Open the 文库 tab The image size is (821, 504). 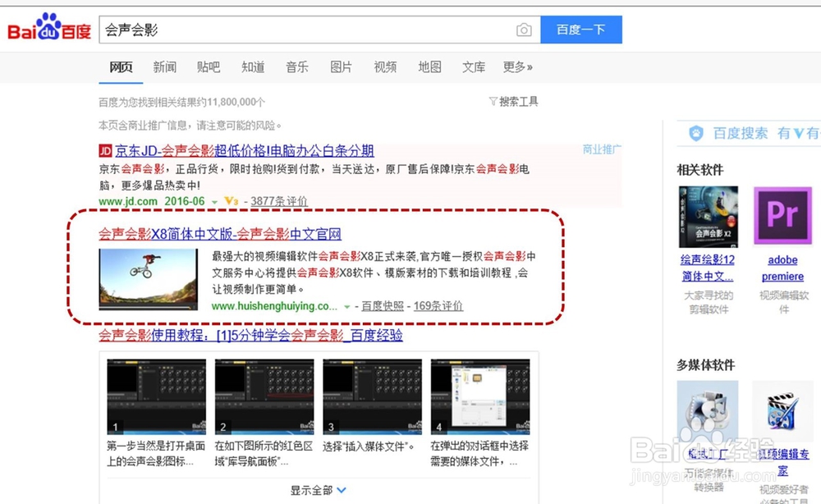click(x=474, y=67)
